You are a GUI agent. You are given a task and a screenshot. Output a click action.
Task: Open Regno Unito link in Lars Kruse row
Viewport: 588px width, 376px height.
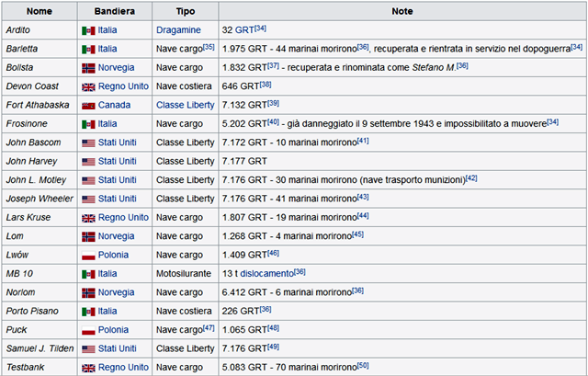tap(123, 217)
